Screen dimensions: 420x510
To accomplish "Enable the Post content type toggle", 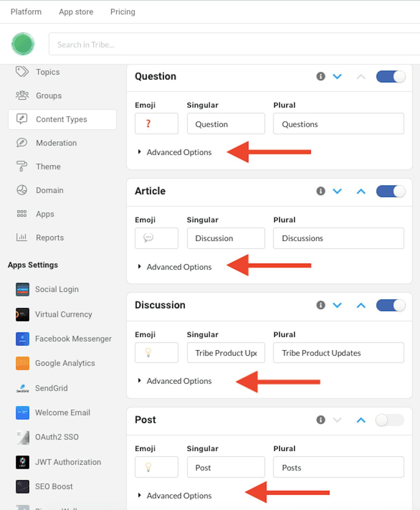I will coord(390,420).
